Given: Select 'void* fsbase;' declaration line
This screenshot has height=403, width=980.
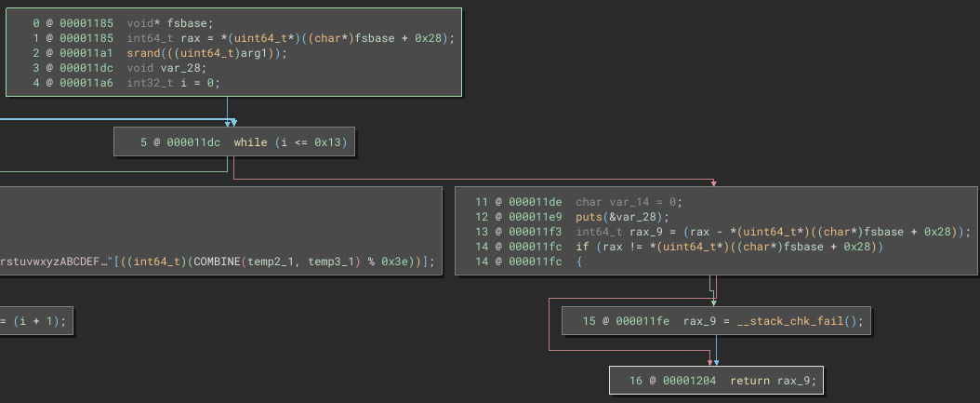Looking at the screenshot, I should click(170, 23).
